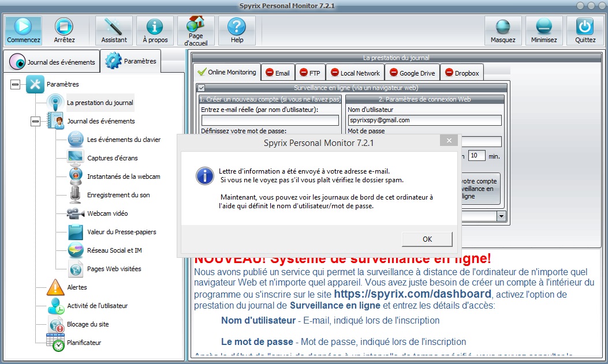This screenshot has width=608, height=364.
Task: Open the Dropbox tab
Action: point(462,73)
